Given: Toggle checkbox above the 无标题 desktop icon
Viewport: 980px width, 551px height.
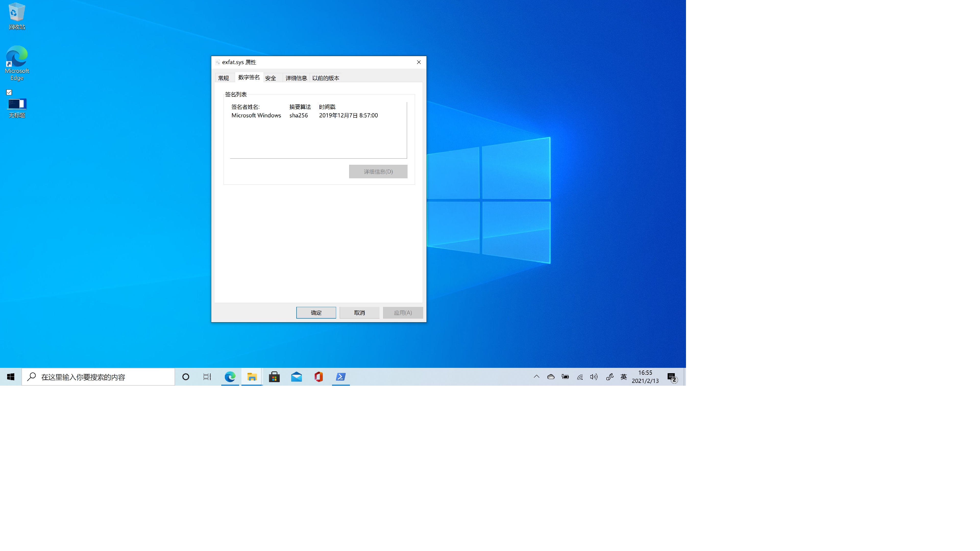Looking at the screenshot, I should coord(9,92).
